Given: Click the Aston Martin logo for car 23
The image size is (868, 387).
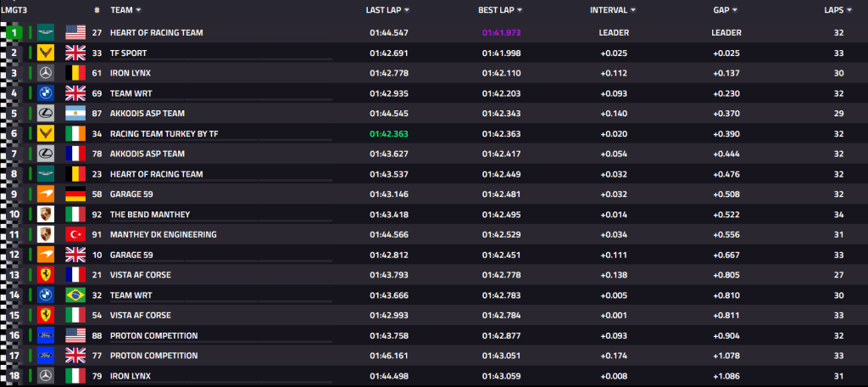Looking at the screenshot, I should (x=46, y=174).
